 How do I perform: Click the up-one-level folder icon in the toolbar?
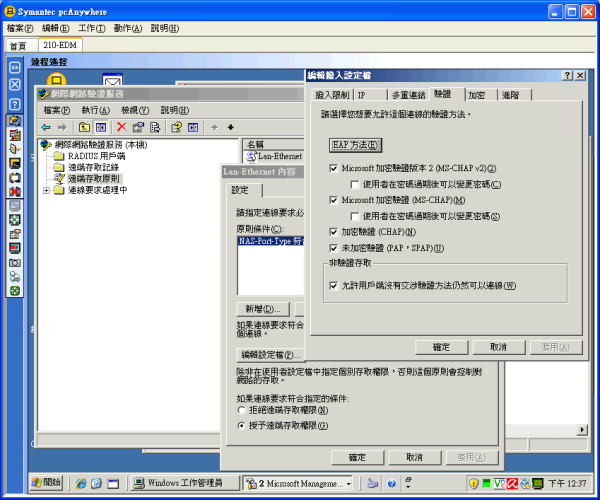coord(84,127)
